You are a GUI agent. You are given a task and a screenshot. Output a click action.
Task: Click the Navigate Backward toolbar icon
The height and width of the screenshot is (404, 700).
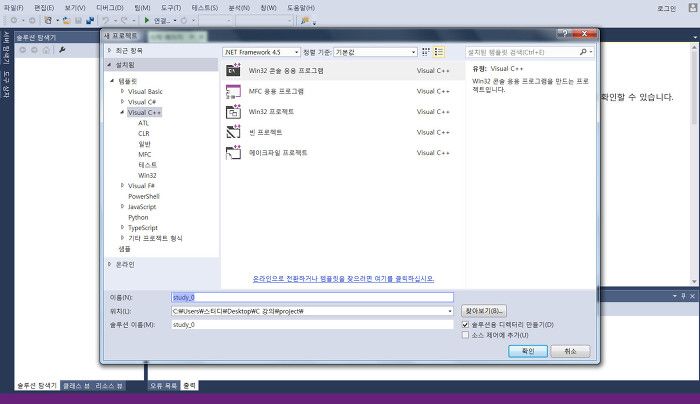pos(14,20)
